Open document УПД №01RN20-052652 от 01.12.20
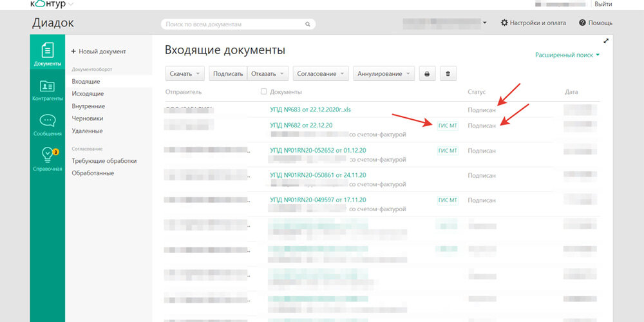This screenshot has width=644, height=322. 318,150
